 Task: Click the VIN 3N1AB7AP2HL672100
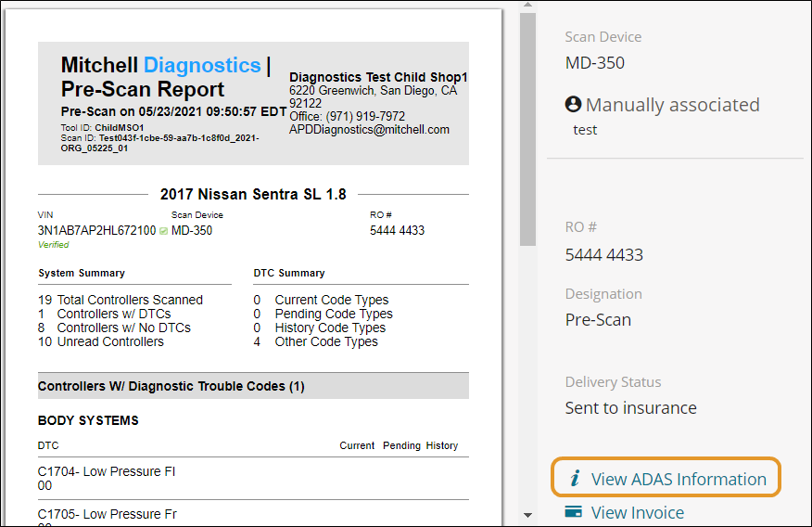[96, 231]
